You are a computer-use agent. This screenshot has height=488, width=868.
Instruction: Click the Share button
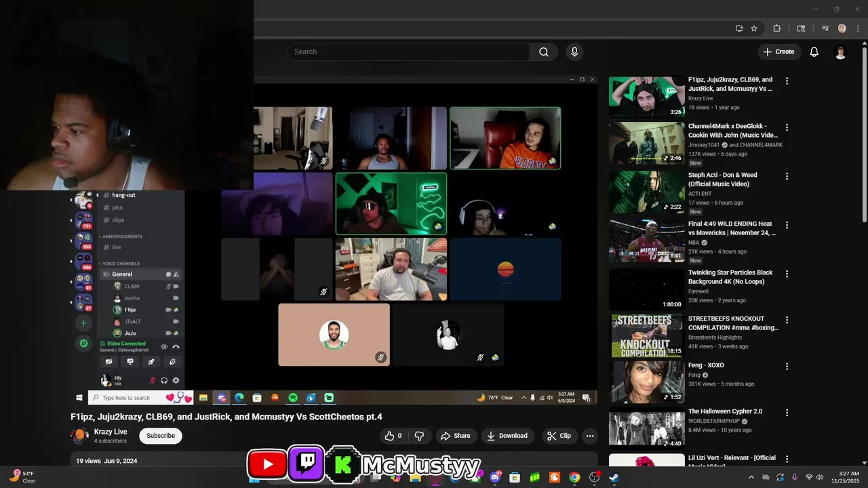click(x=455, y=436)
